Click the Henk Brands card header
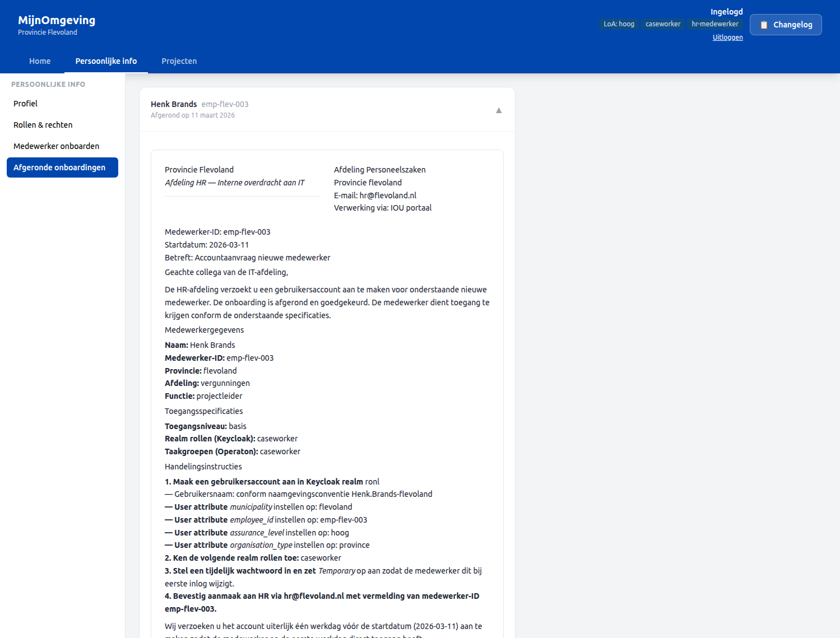This screenshot has width=840, height=638. [x=174, y=104]
